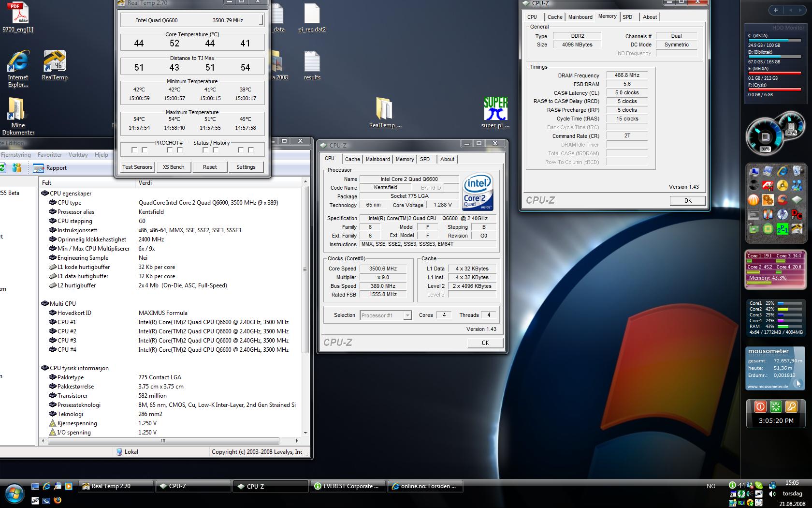This screenshot has width=812, height=508.
Task: Click XS Bench button in Real Temp
Action: (174, 167)
